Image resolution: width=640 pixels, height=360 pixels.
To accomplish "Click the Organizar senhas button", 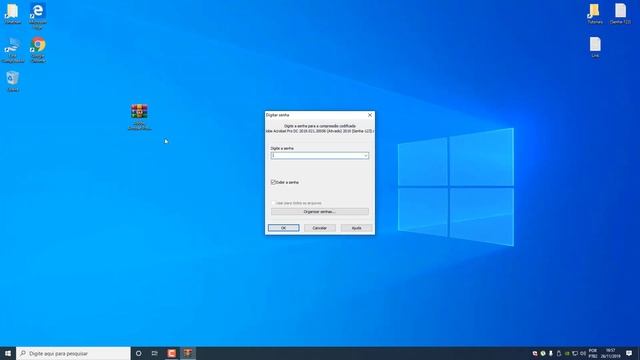I will [320, 211].
